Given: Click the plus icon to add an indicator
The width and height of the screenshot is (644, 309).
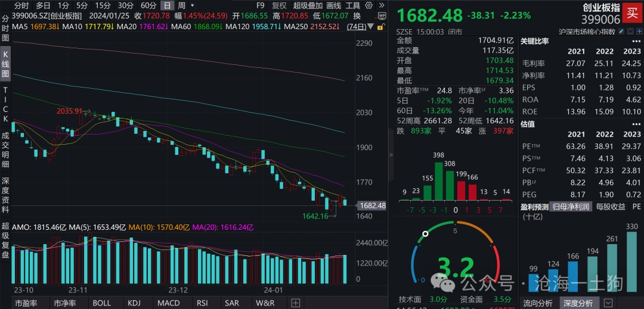Looking at the screenshot, I should (x=294, y=303).
